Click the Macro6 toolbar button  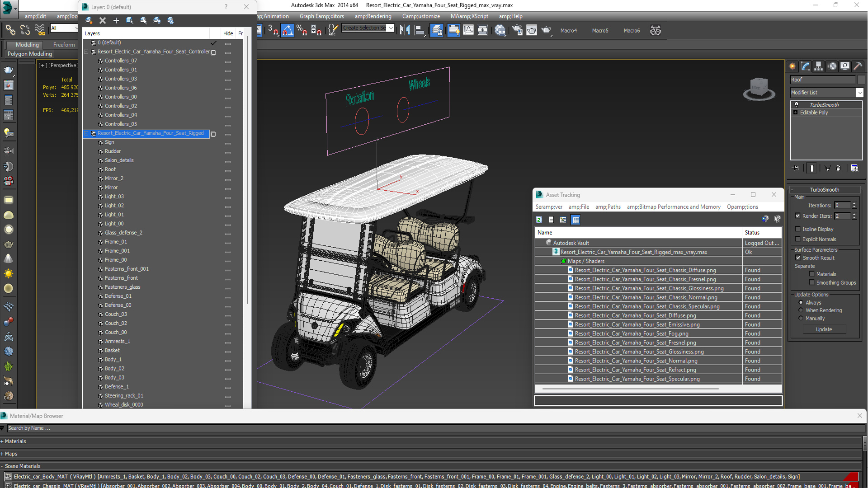point(632,31)
